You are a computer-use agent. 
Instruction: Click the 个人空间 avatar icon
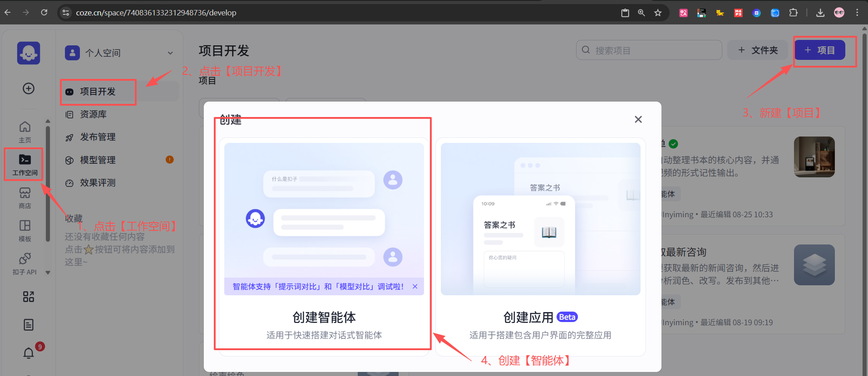[72, 53]
